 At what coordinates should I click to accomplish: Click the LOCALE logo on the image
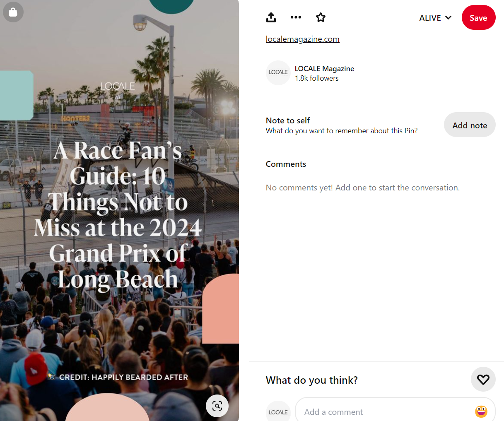(x=118, y=86)
